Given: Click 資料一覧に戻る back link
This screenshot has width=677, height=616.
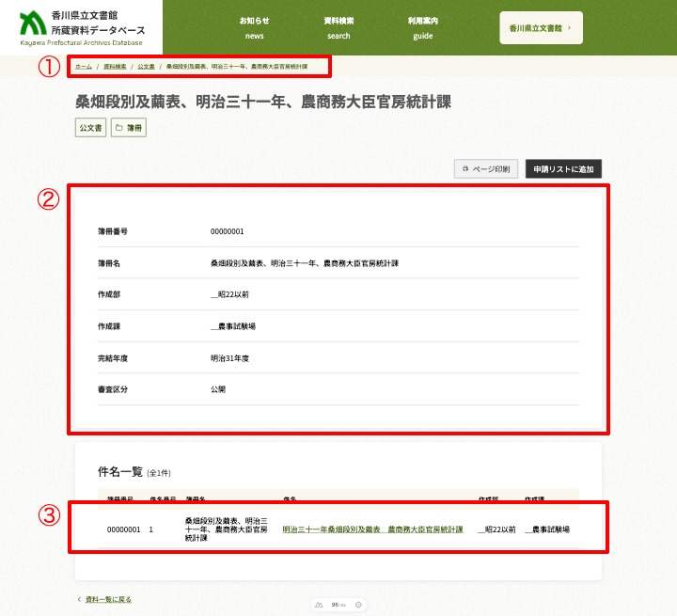Looking at the screenshot, I should [108, 599].
